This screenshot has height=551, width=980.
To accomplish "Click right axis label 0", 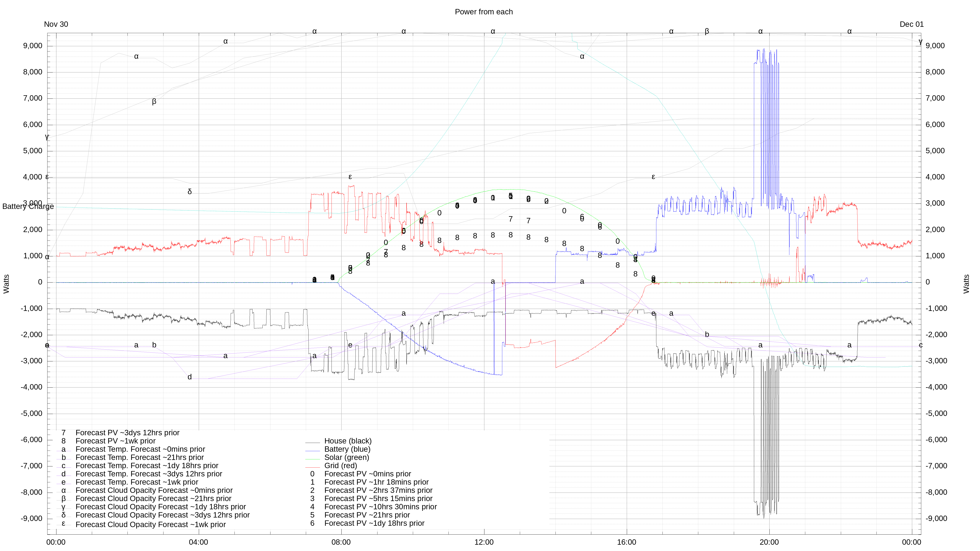I will (x=928, y=282).
